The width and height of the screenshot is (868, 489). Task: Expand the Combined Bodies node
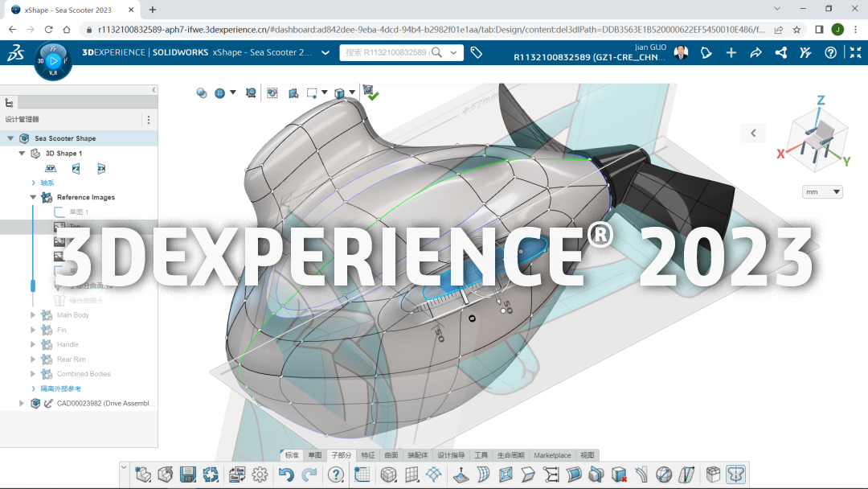(33, 374)
